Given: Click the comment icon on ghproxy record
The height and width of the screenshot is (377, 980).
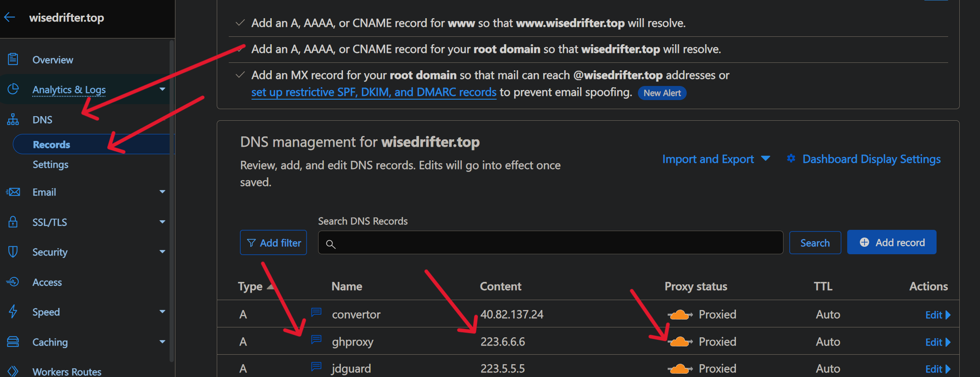Looking at the screenshot, I should click(x=316, y=339).
